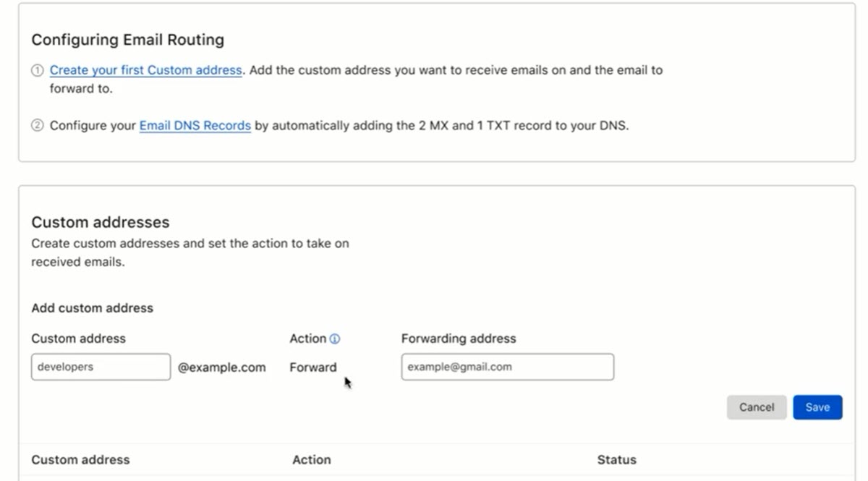
Task: Click the circled step 2 number icon
Action: coord(38,126)
